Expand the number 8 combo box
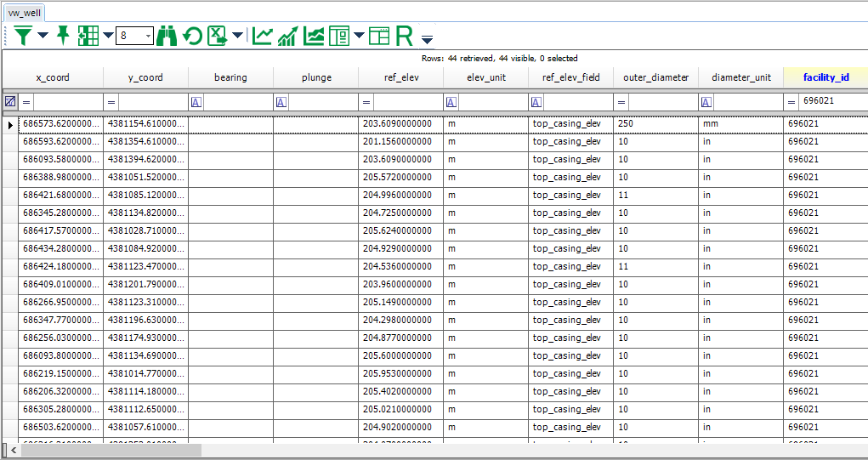The image size is (868, 460). pyautogui.click(x=149, y=36)
